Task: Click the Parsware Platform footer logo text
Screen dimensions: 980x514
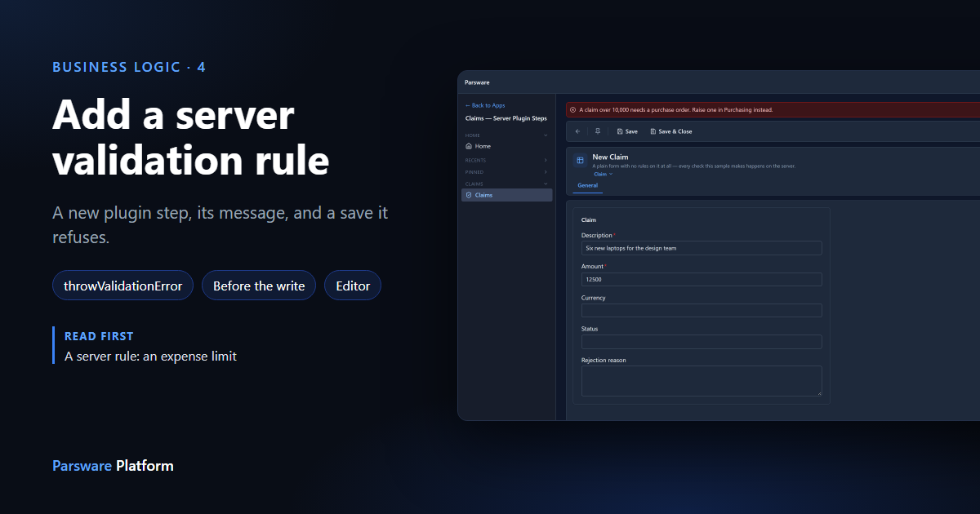Action: (x=113, y=466)
